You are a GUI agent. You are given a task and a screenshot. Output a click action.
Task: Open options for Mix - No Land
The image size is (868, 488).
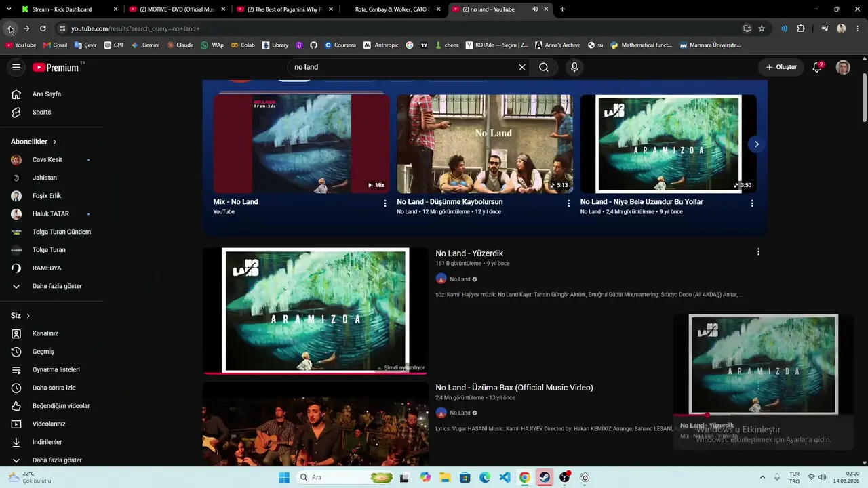385,203
